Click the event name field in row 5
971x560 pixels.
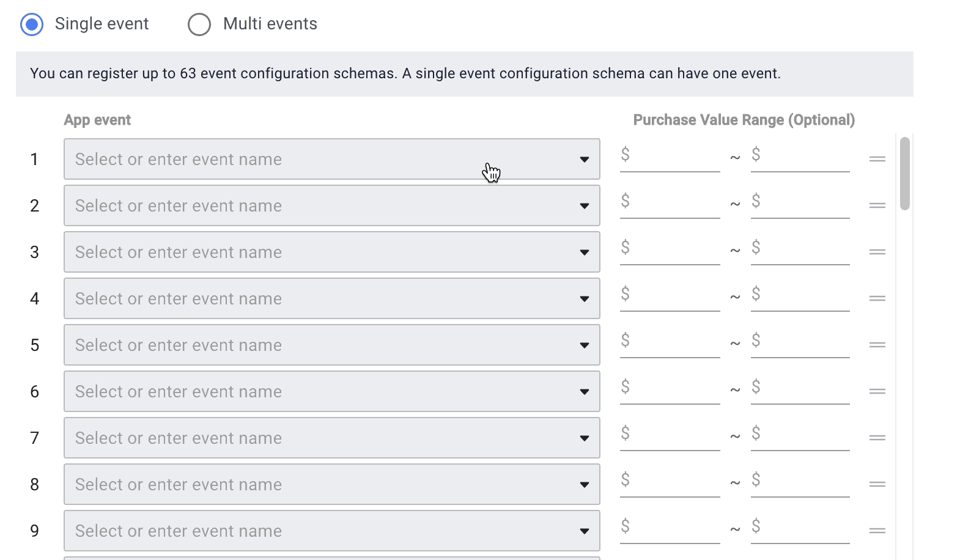tap(331, 345)
